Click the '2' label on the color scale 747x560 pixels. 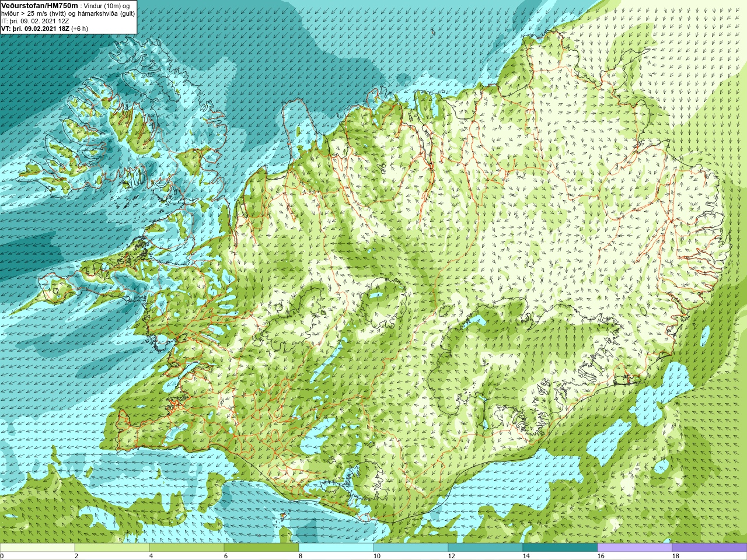pos(76,556)
